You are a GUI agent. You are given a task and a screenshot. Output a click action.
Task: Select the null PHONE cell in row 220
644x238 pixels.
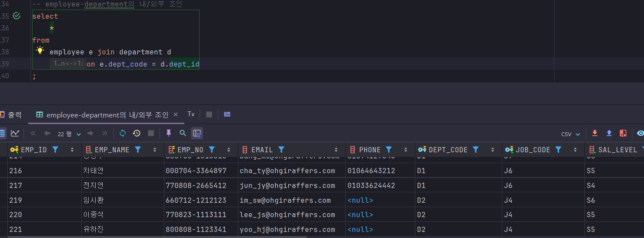[380, 215]
